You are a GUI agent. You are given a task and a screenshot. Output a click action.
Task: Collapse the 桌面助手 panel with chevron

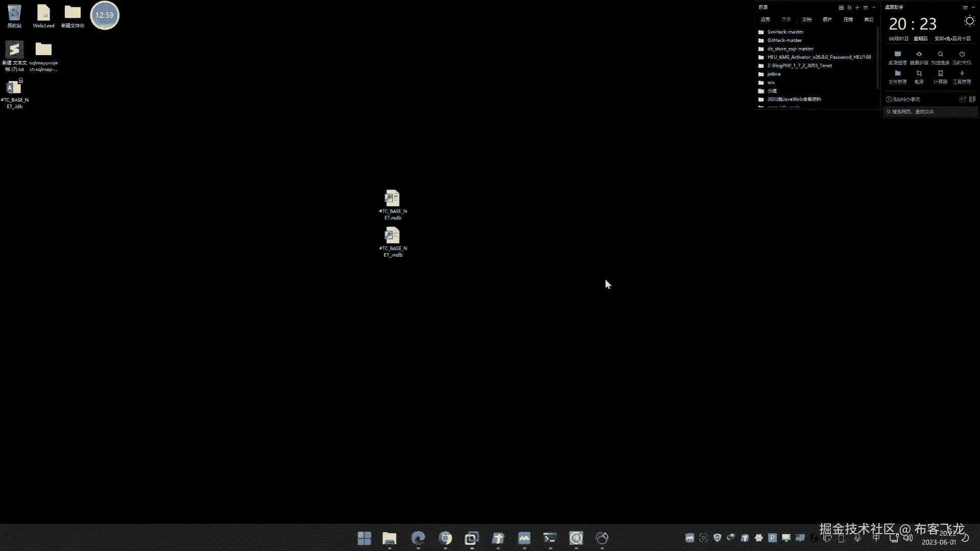coord(973,8)
